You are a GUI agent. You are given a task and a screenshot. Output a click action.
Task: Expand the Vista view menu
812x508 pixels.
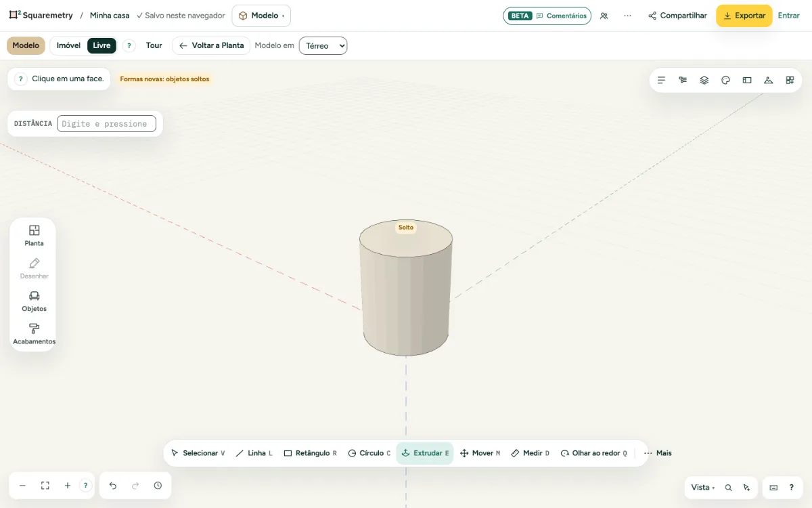coord(703,487)
